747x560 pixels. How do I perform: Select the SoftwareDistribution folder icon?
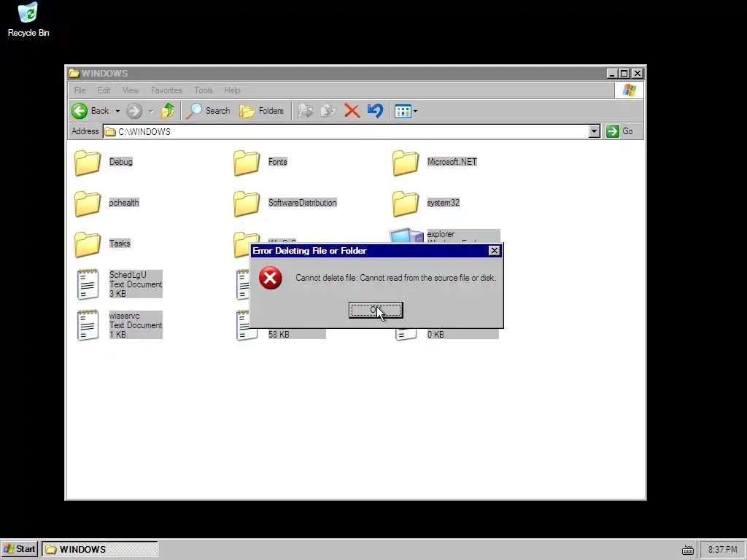tap(247, 204)
